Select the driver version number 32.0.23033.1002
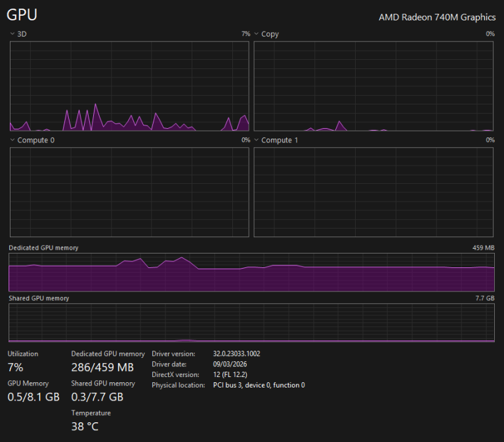Viewport: 504px width, 442px height. pos(236,353)
